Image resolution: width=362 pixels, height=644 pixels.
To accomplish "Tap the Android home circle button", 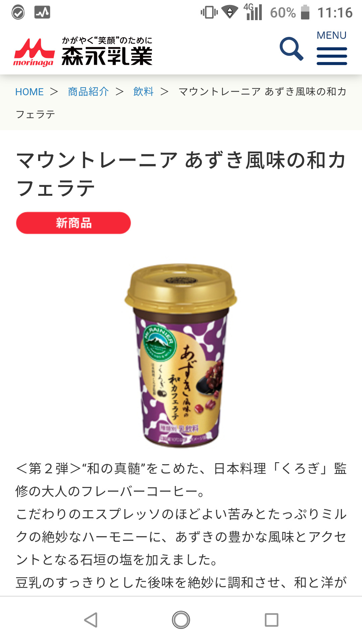I will [181, 620].
